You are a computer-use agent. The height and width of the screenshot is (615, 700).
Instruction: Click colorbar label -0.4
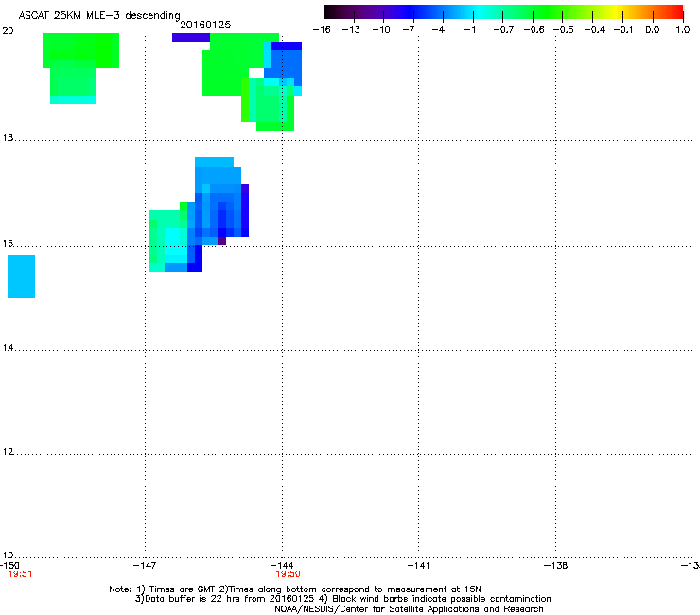595,30
